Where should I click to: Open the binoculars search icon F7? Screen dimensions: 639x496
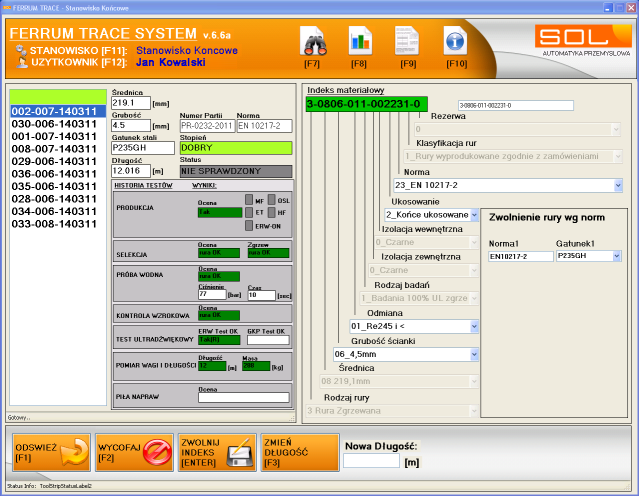313,41
